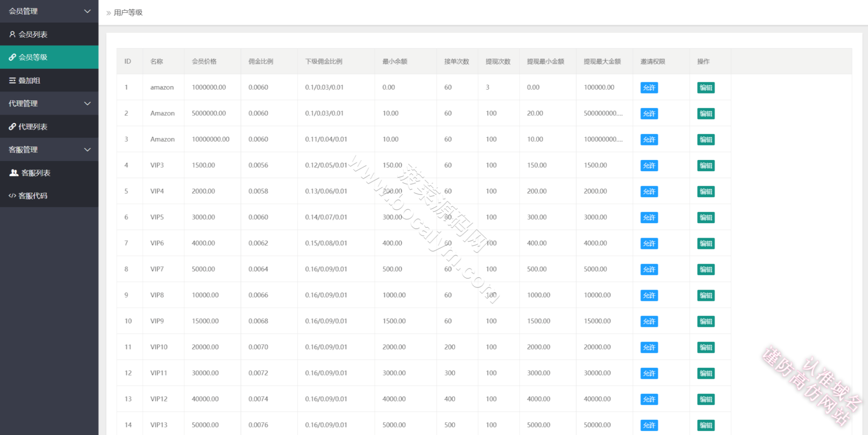Edit the VIP11 level
The width and height of the screenshot is (868, 435).
coord(706,373)
